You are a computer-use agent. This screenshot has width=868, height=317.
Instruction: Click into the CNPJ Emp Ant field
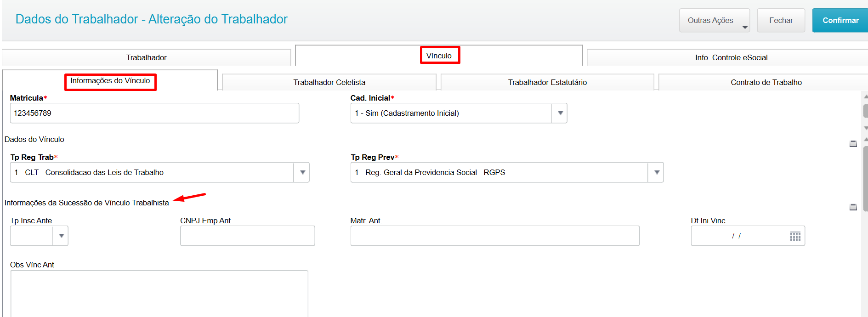point(248,236)
